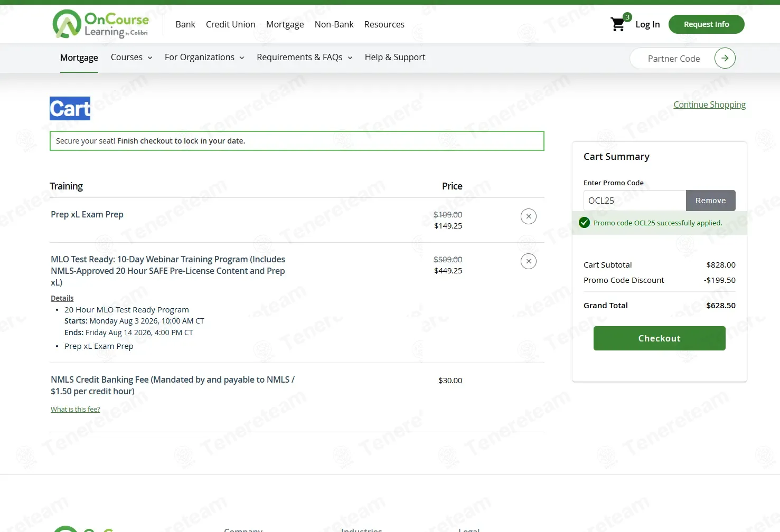Image resolution: width=780 pixels, height=532 pixels.
Task: Click the struck-through $599.00 price
Action: 448,260
